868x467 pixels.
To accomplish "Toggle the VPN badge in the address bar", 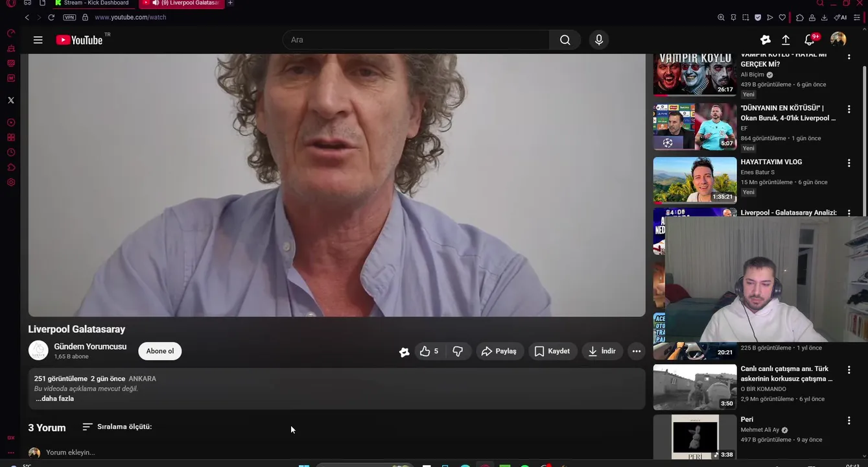I will click(x=69, y=18).
